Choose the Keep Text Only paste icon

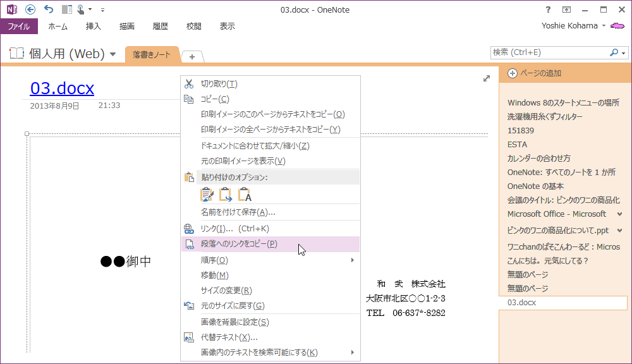pyautogui.click(x=245, y=194)
